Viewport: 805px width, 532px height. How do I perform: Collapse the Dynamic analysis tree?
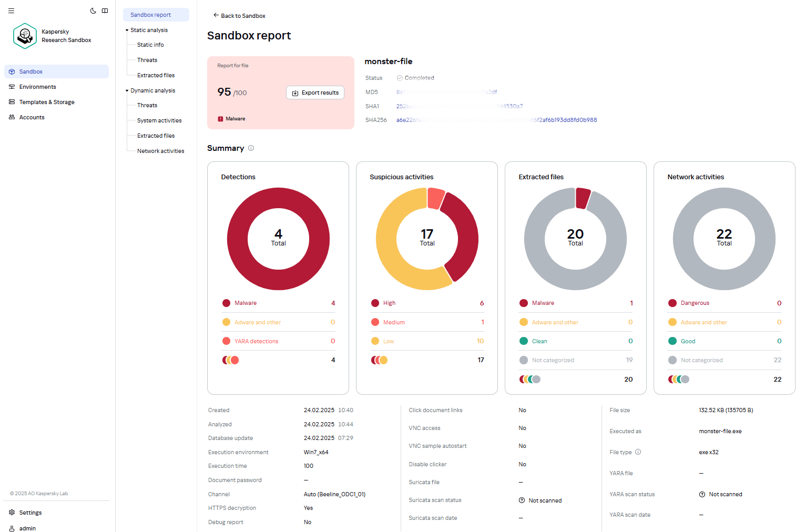[x=127, y=91]
